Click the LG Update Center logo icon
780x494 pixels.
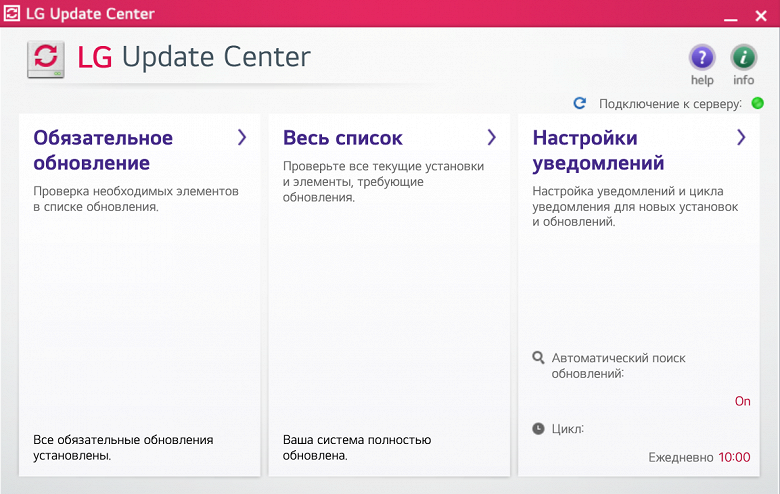46,59
